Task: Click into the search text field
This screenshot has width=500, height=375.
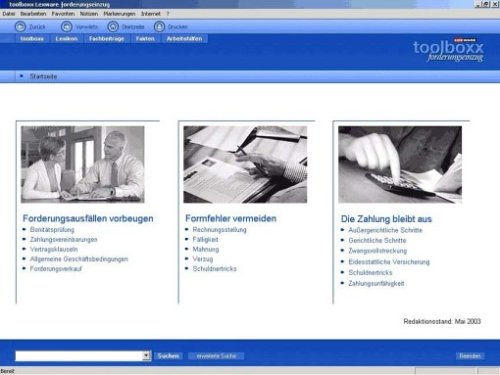Action: 79,356
